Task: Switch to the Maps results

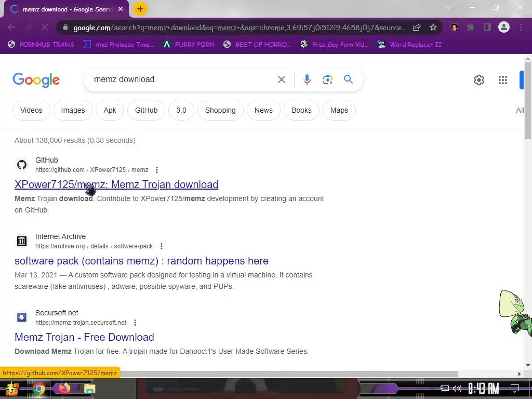Action: (339, 110)
